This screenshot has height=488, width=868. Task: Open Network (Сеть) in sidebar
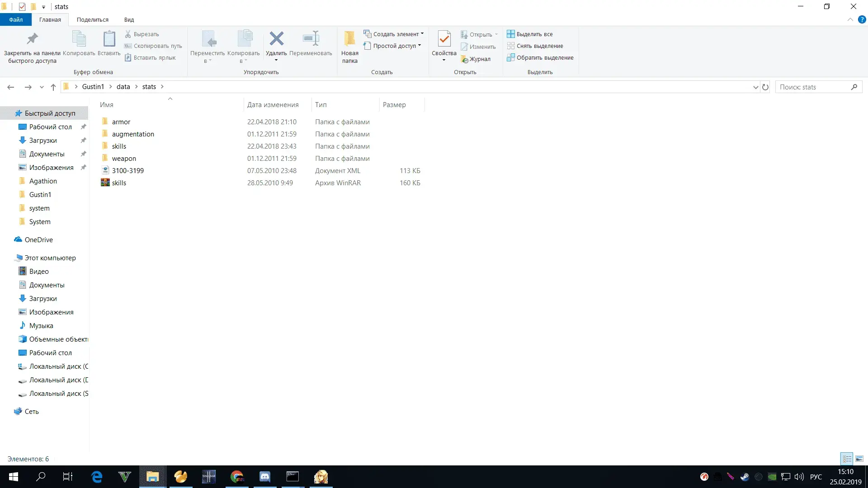(32, 412)
